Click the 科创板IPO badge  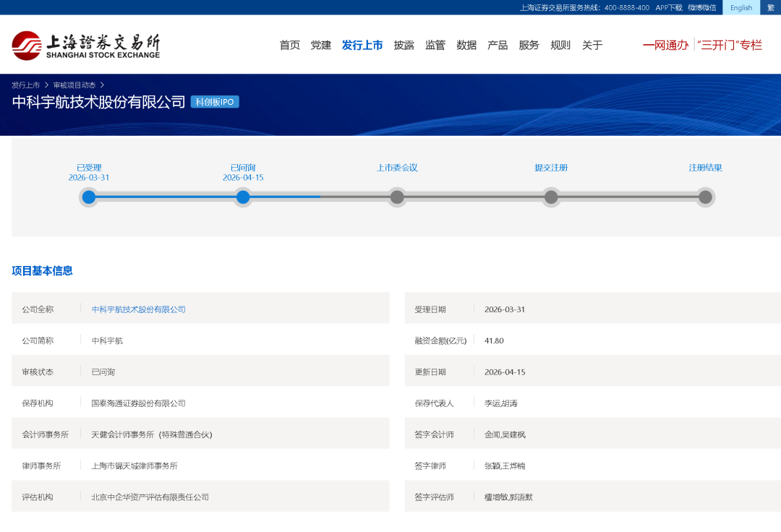click(x=215, y=102)
